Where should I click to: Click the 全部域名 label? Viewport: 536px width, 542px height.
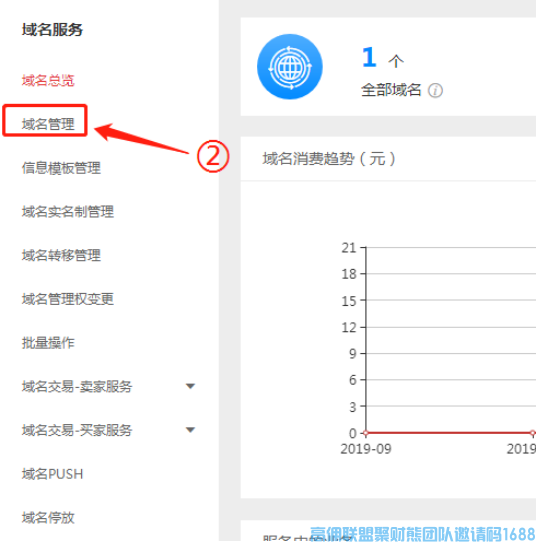pos(391,90)
